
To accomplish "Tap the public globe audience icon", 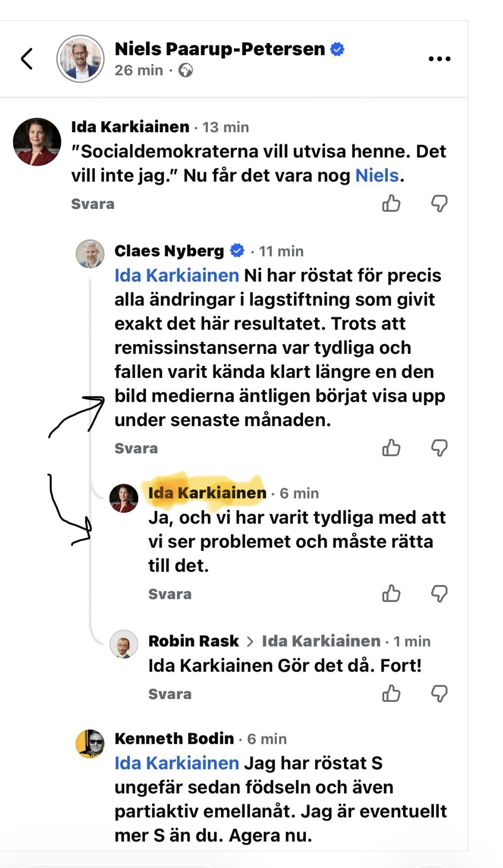I will coord(186,70).
